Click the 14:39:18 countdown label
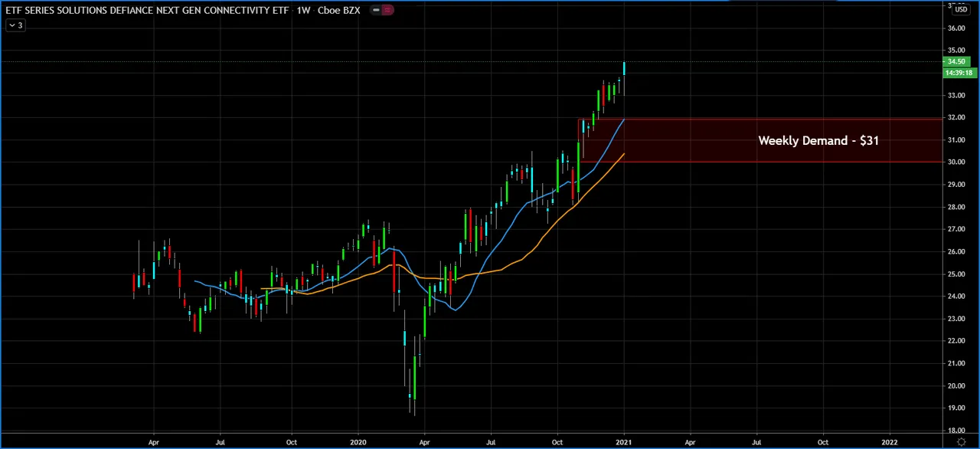The height and width of the screenshot is (449, 980). (959, 73)
